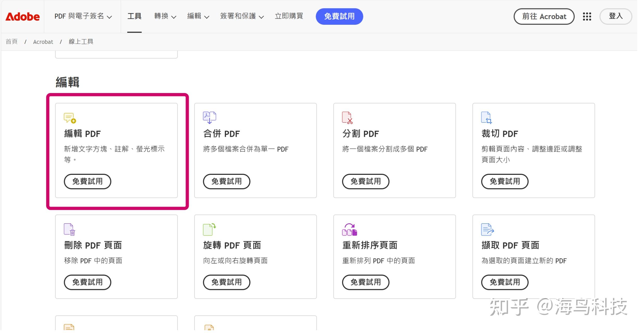Click 免費試用 under 合併 PDF
The height and width of the screenshot is (333, 644).
click(x=226, y=181)
